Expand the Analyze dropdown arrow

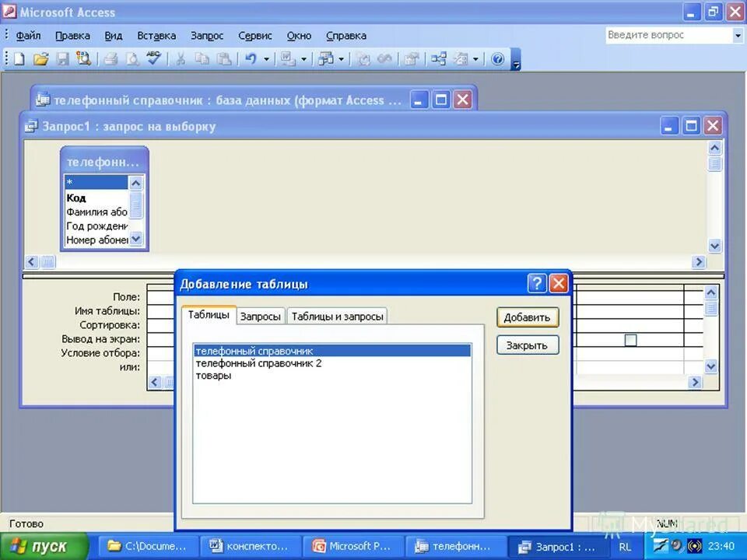coord(341,60)
